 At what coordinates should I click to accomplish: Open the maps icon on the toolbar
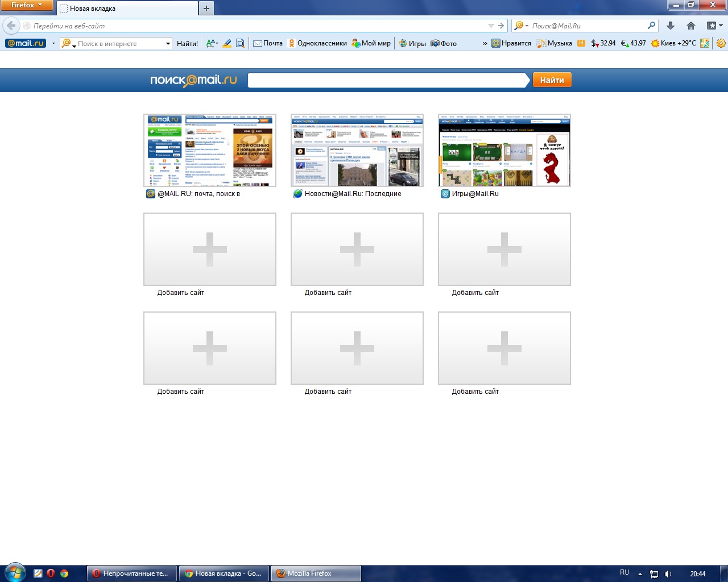click(x=705, y=43)
